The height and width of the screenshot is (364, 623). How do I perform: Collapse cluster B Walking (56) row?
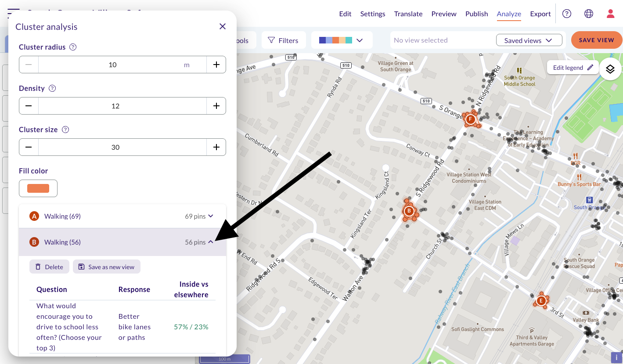tap(122, 242)
